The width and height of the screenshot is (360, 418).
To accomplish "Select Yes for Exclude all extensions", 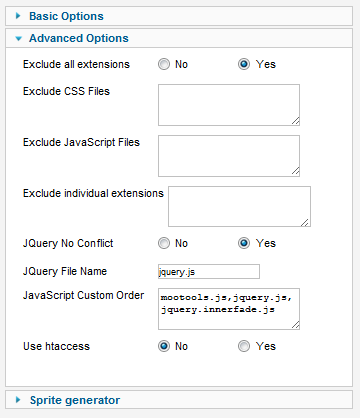I will (x=244, y=64).
